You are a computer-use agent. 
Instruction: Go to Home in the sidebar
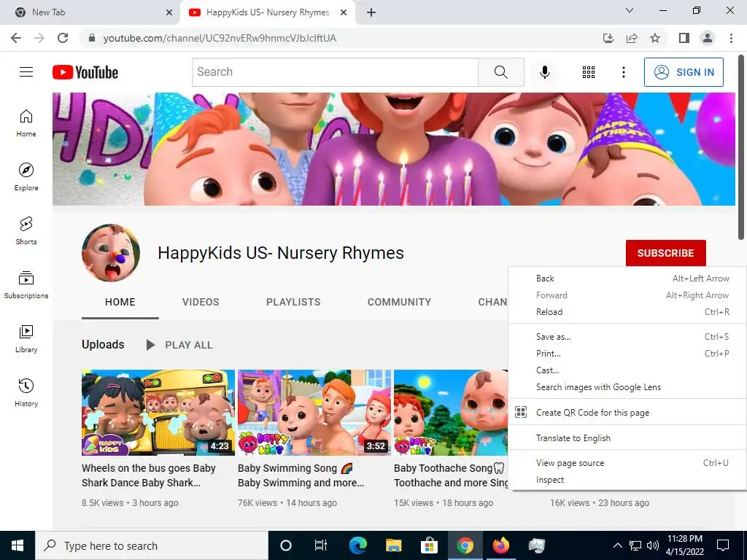[x=26, y=122]
